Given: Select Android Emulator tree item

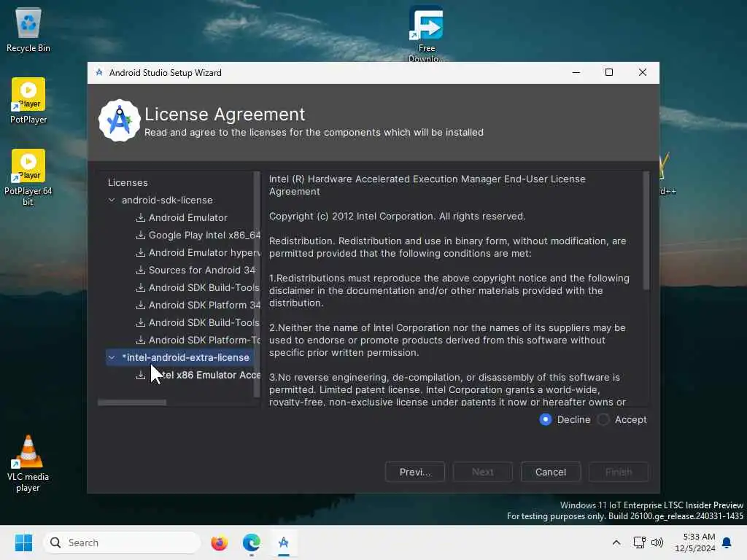Looking at the screenshot, I should [187, 217].
